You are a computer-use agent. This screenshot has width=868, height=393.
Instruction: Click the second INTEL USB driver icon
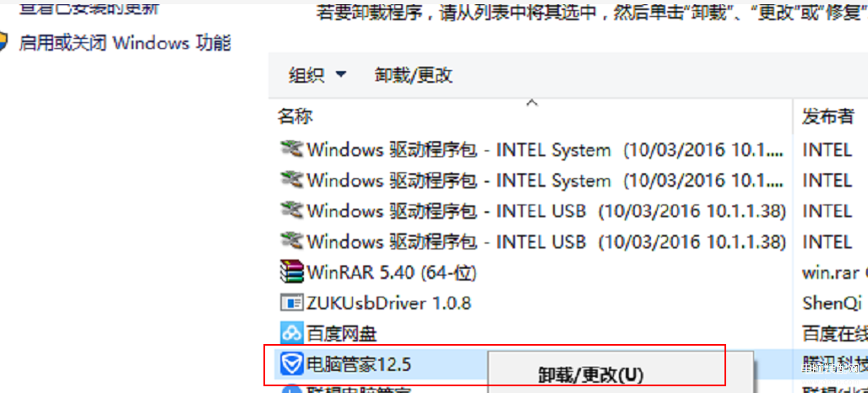(x=292, y=241)
